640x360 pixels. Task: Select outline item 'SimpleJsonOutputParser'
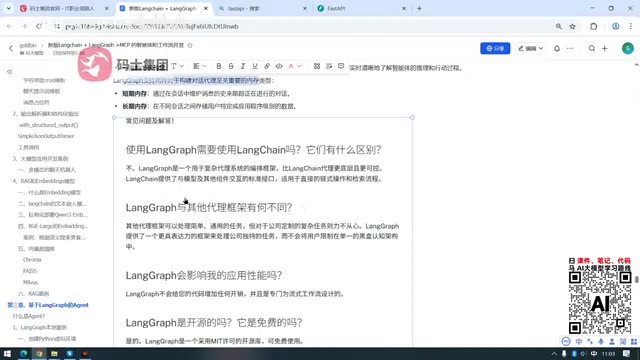(46, 136)
